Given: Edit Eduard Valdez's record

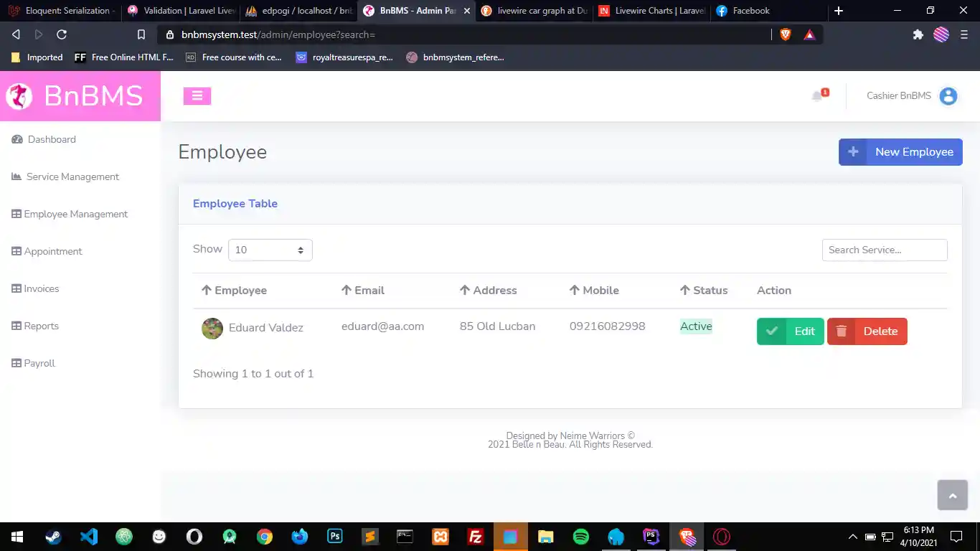Looking at the screenshot, I should click(x=791, y=331).
